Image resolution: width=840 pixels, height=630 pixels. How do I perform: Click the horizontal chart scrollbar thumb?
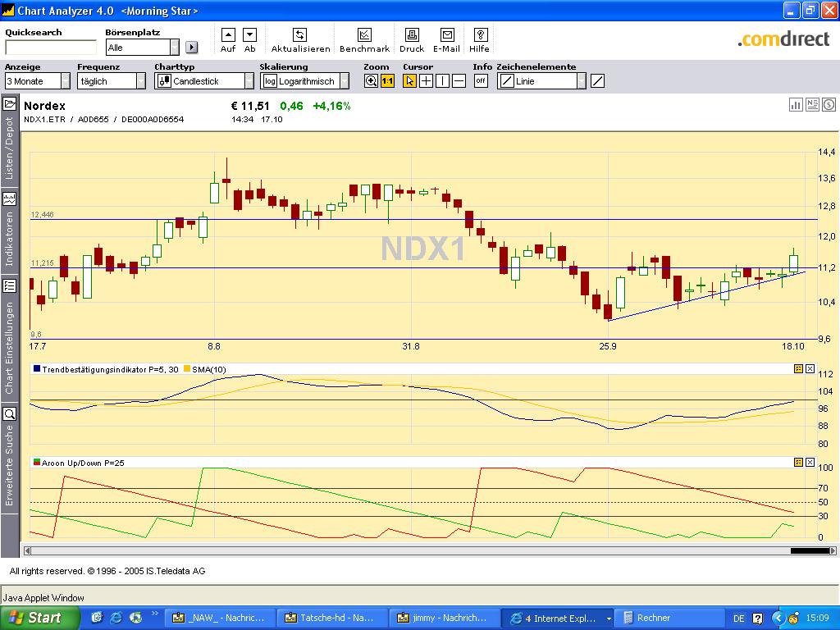[810, 550]
